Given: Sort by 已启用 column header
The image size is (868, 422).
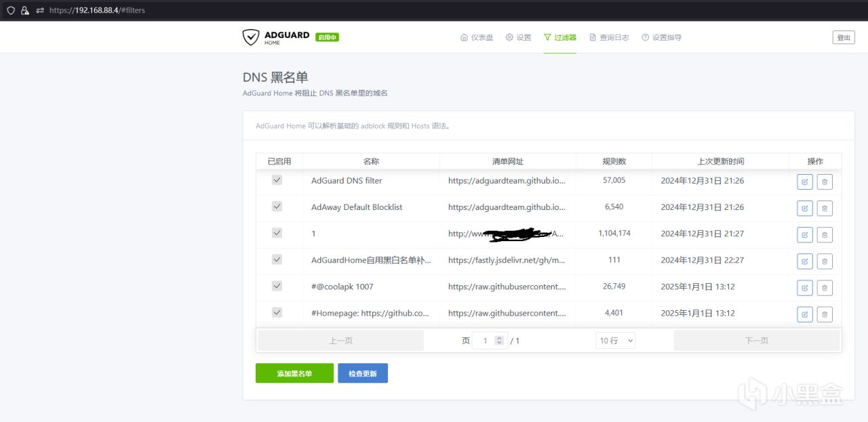Looking at the screenshot, I should [279, 161].
